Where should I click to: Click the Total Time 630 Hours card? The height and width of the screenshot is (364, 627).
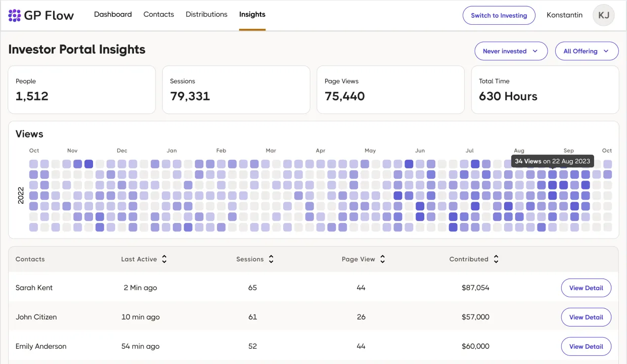[545, 89]
